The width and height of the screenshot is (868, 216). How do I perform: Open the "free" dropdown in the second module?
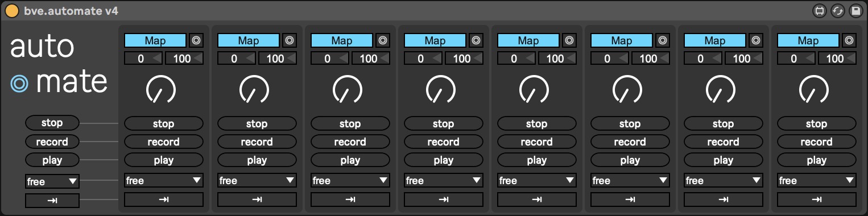pos(257,180)
